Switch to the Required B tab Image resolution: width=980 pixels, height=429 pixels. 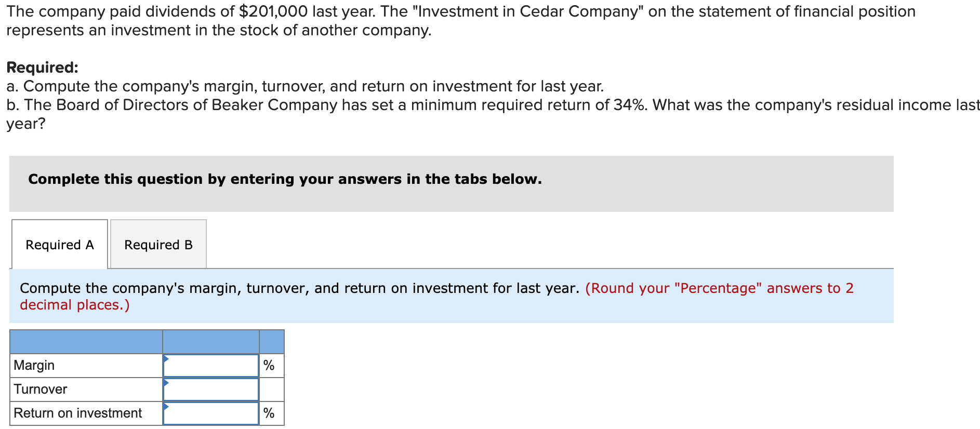tap(157, 244)
